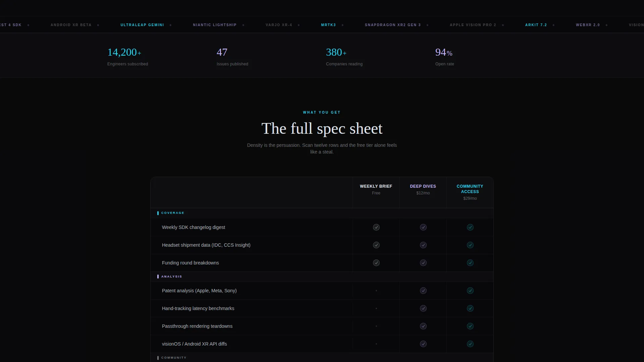Click 'visionOS / Android XR API diffs' text

pyautogui.click(x=195, y=344)
